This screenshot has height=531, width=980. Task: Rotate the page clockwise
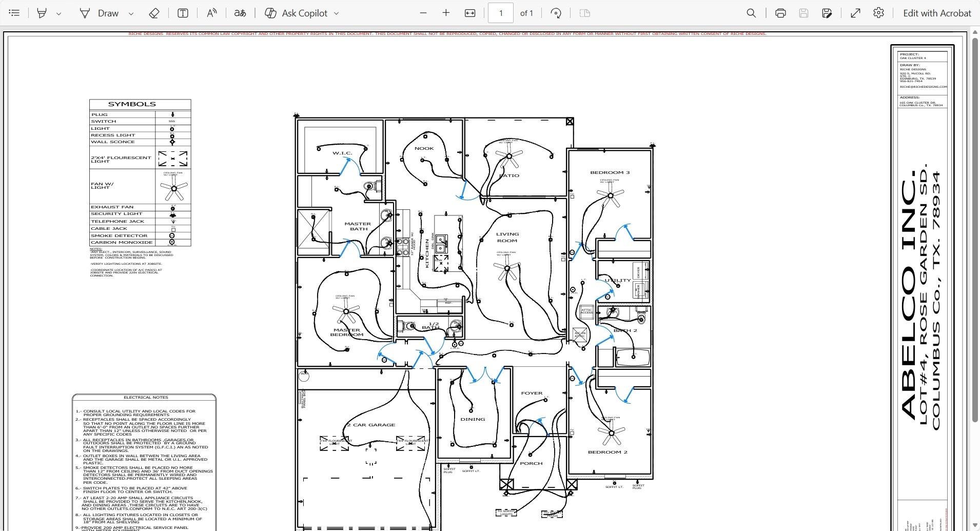click(x=556, y=13)
